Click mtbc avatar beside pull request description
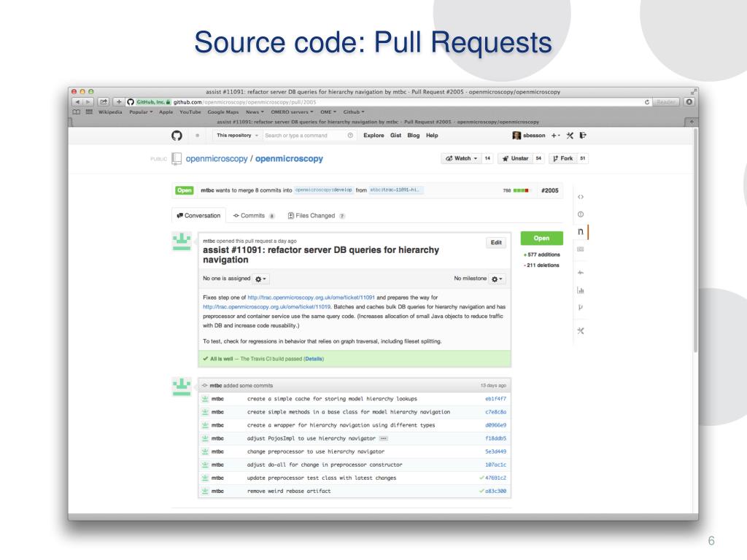Screen dimensions: 747x560 point(182,242)
